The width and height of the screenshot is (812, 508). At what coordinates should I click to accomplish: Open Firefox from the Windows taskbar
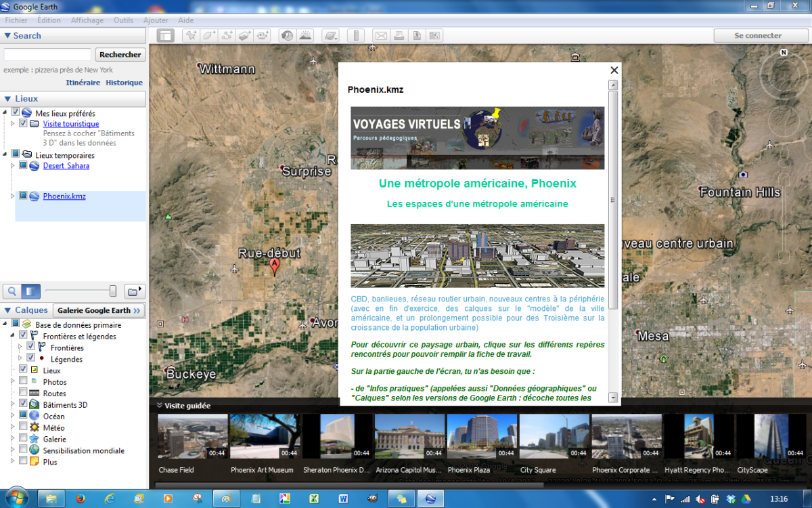tap(81, 498)
